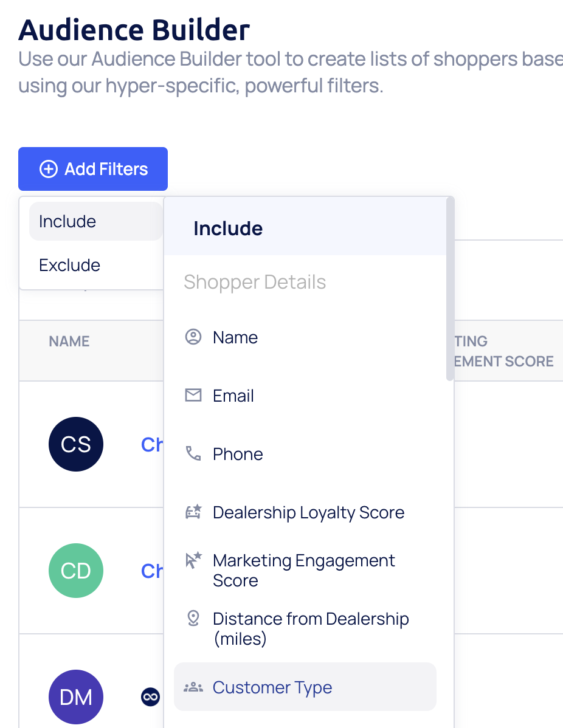Pick the Dealership Loyalty Score filter
Screen dimensions: 563x728
click(x=308, y=512)
